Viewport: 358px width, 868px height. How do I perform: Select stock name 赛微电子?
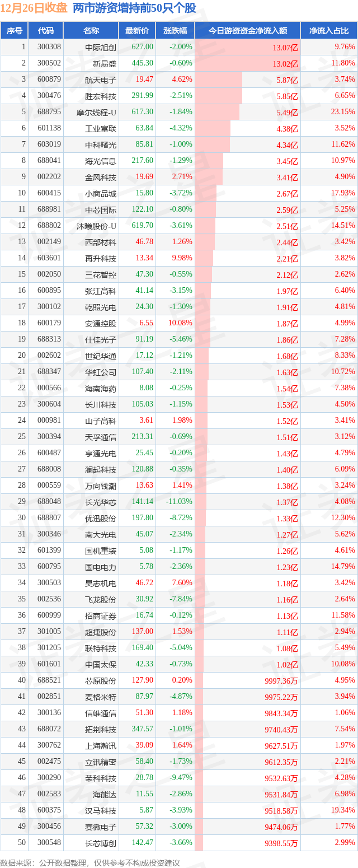tap(101, 827)
